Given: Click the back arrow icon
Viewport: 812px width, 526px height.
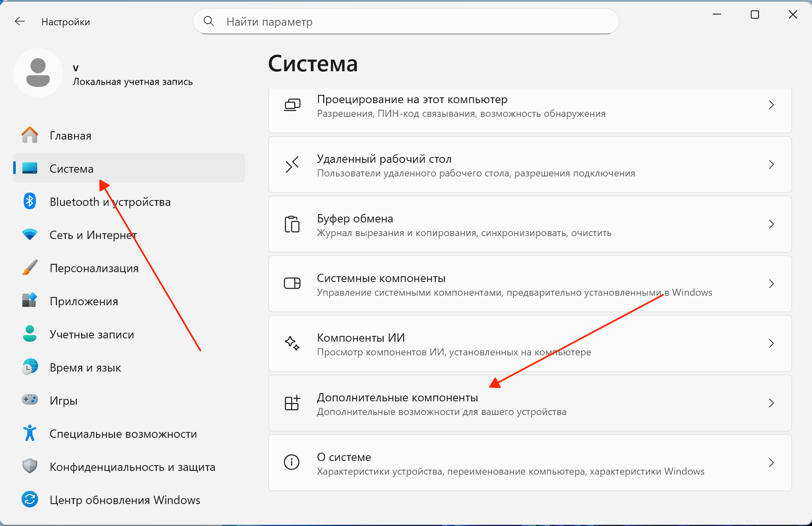Looking at the screenshot, I should click(20, 22).
